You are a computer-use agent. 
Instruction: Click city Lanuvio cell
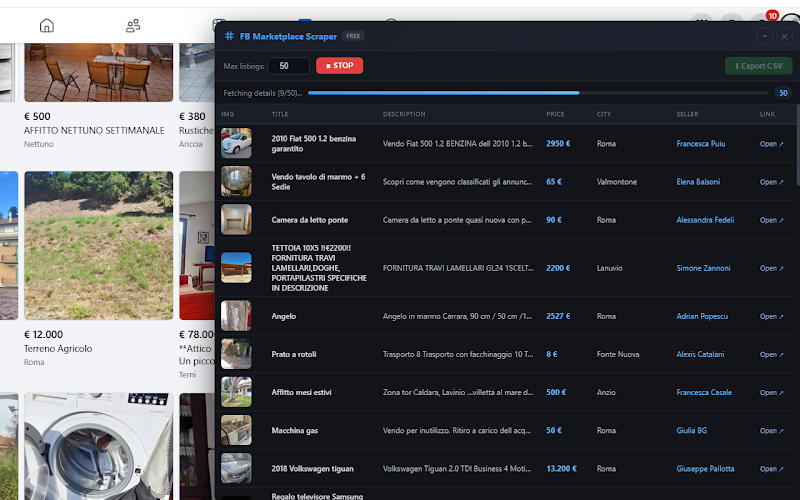609,268
